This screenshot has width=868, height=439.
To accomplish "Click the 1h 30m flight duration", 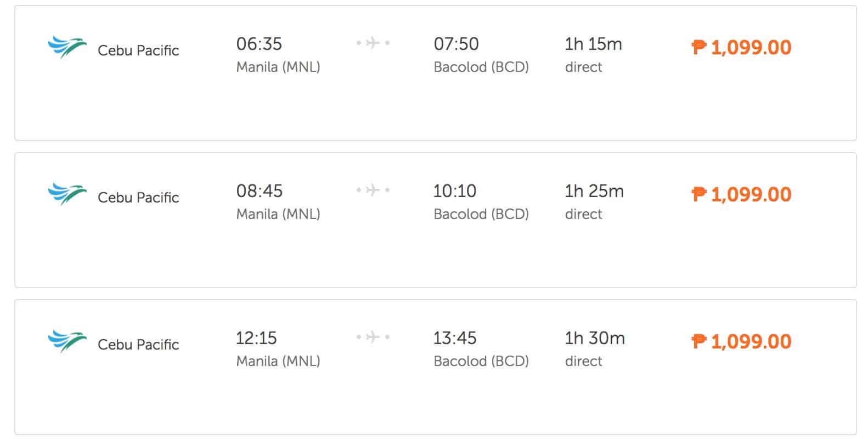I will pos(595,338).
